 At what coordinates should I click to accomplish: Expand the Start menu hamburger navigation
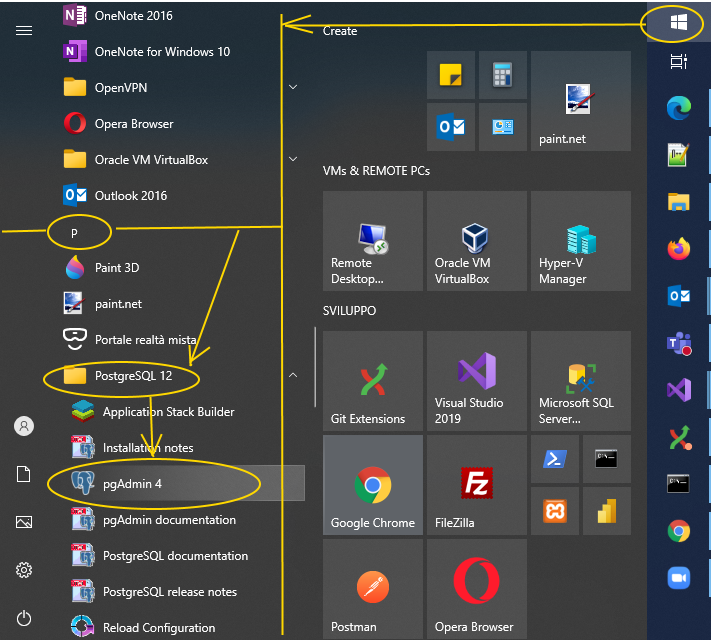pos(24,30)
